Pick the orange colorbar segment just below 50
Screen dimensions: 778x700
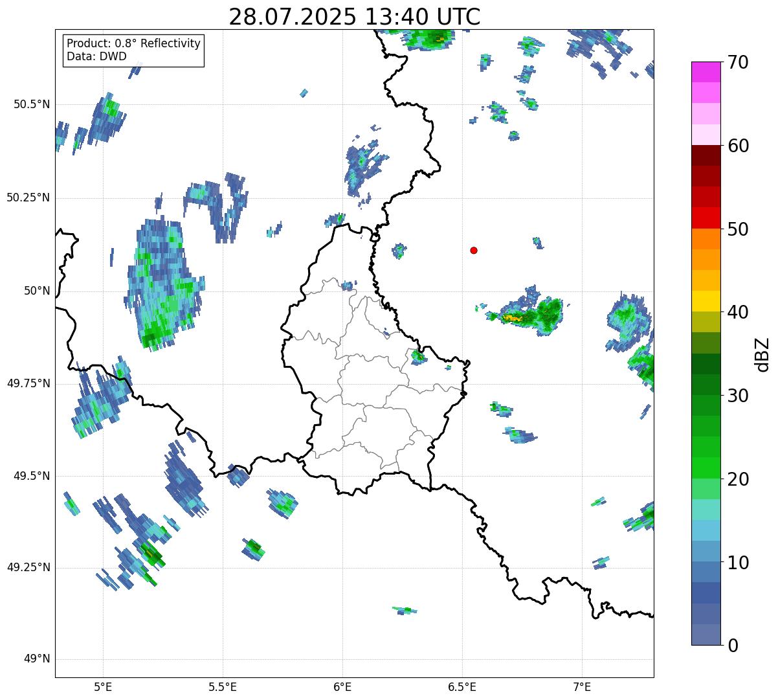click(x=706, y=239)
